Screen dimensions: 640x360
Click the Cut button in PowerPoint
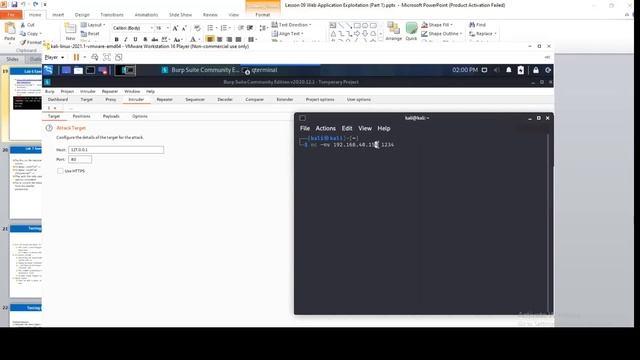coord(28,25)
